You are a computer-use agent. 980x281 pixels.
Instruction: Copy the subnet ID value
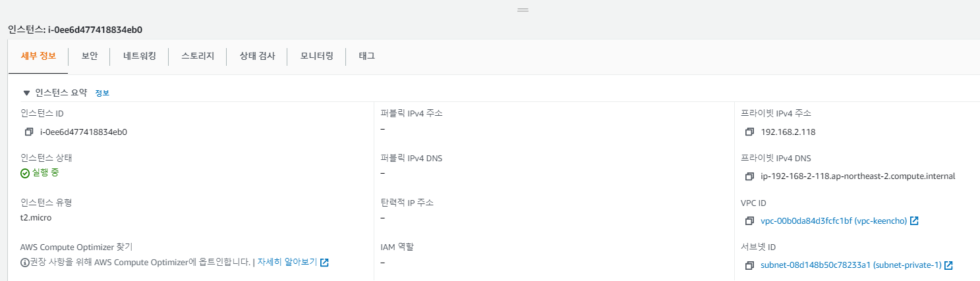coord(749,265)
